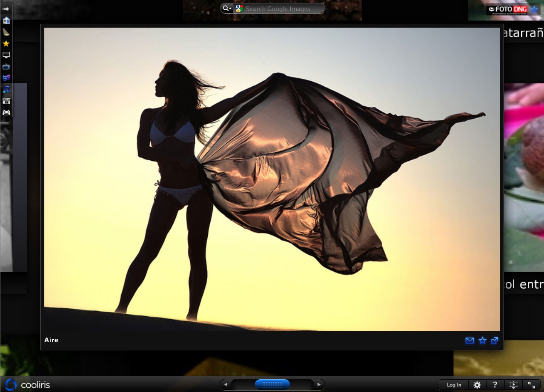Collapse the sidebar with the arrow
544x392 pixels.
click(x=6, y=9)
